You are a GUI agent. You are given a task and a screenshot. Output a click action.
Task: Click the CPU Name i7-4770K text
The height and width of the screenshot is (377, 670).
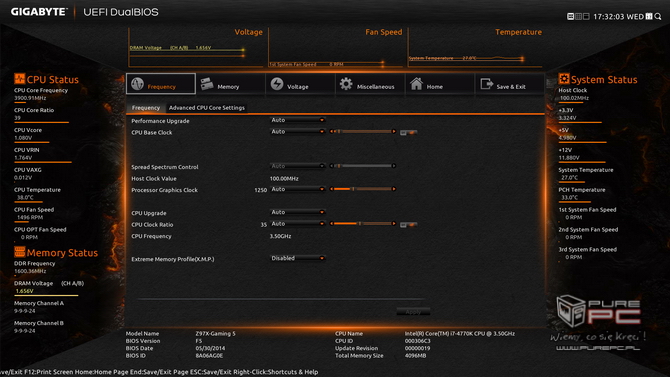460,333
